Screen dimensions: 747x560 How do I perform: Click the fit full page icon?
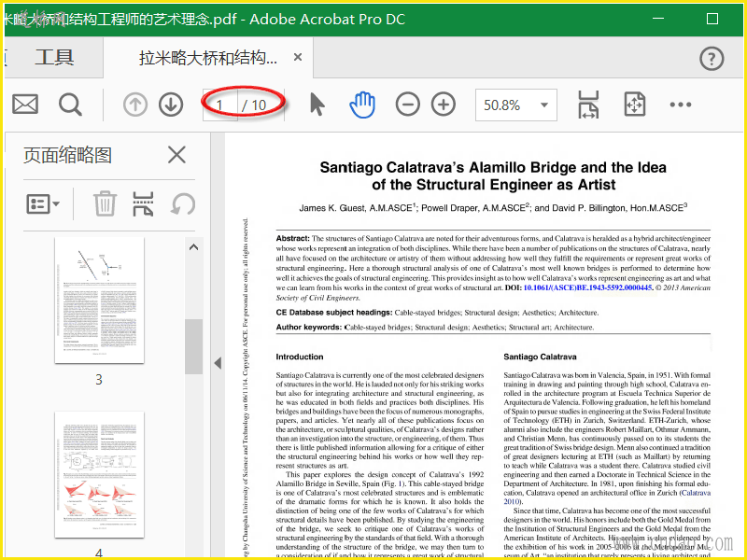click(635, 105)
